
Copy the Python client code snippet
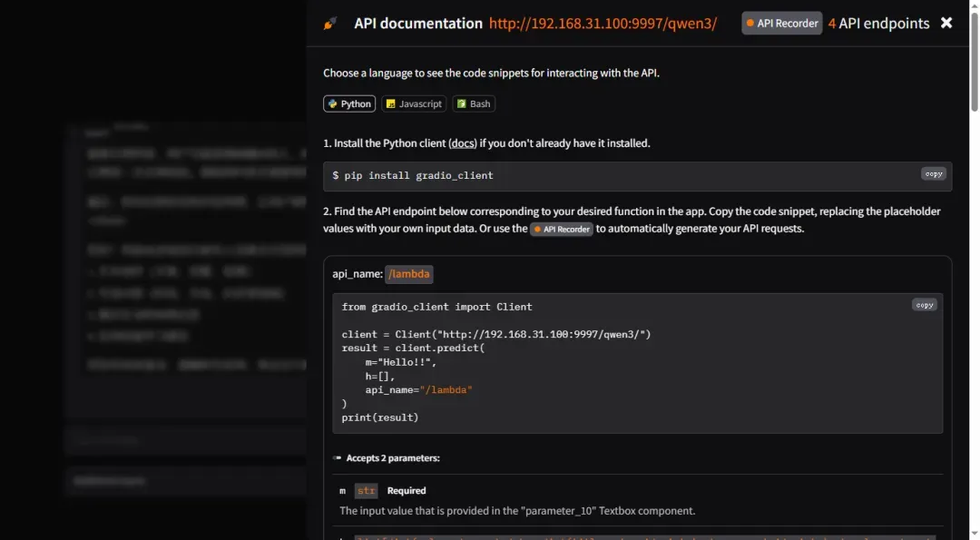[924, 305]
